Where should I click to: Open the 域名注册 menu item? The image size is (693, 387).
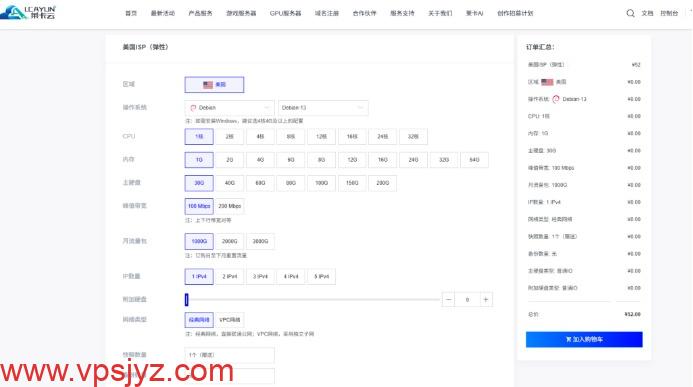[327, 13]
